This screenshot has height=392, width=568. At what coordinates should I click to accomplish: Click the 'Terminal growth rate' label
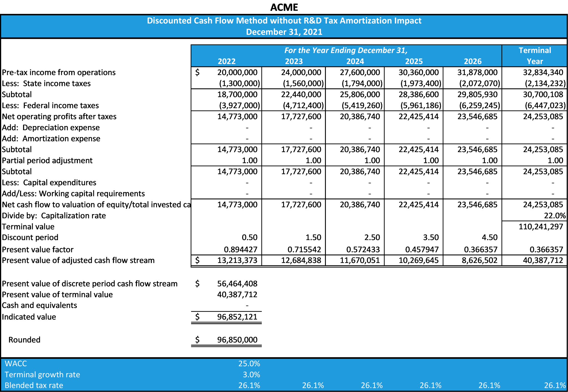42,375
